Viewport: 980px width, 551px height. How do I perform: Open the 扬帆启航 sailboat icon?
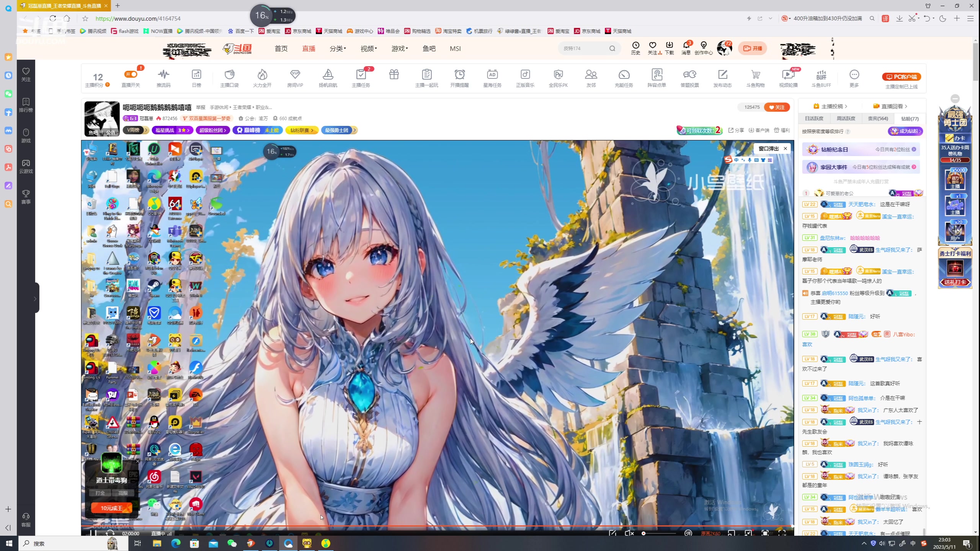coord(328,74)
